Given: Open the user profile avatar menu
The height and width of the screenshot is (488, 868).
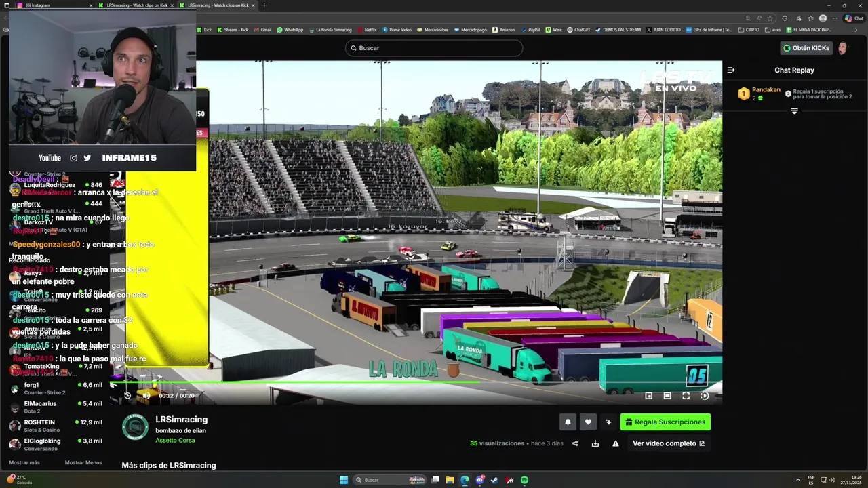Looking at the screenshot, I should [843, 48].
